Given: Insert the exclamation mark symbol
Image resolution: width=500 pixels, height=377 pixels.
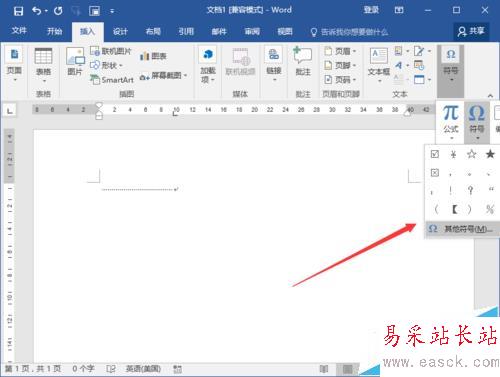Looking at the screenshot, I should 451,191.
